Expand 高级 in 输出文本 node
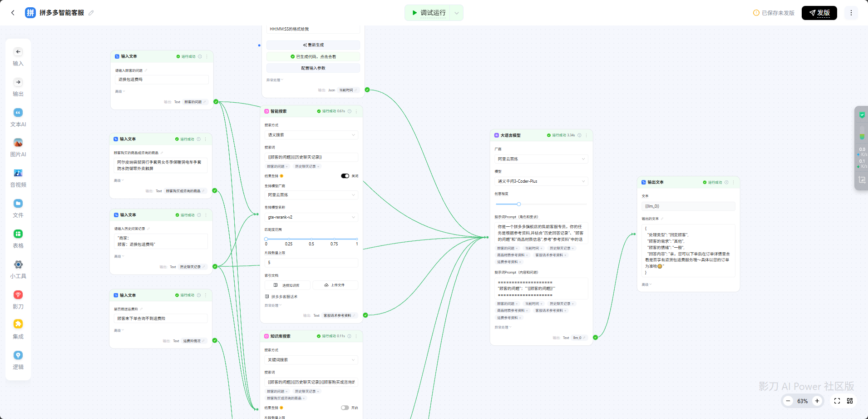This screenshot has height=419, width=868. [646, 284]
